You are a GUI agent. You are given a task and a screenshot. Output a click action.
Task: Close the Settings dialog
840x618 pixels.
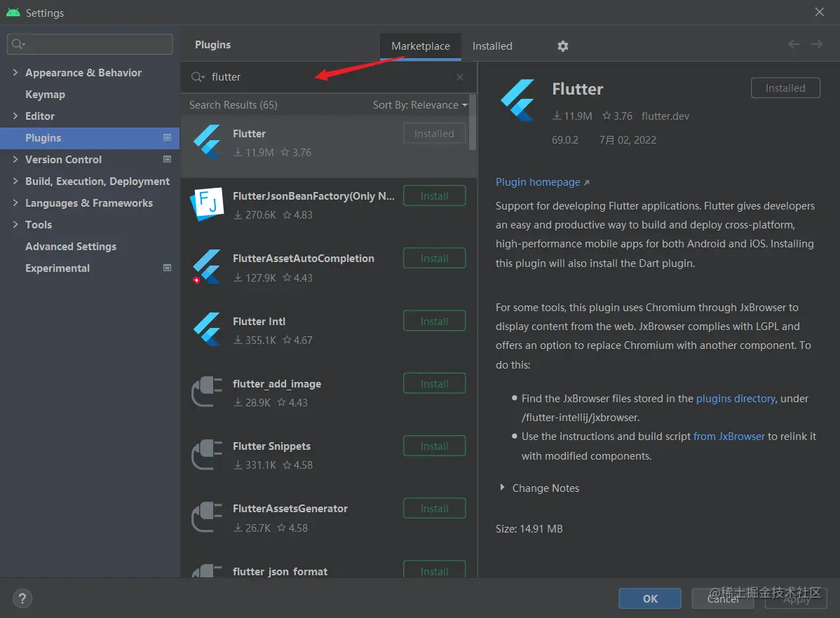point(819,12)
